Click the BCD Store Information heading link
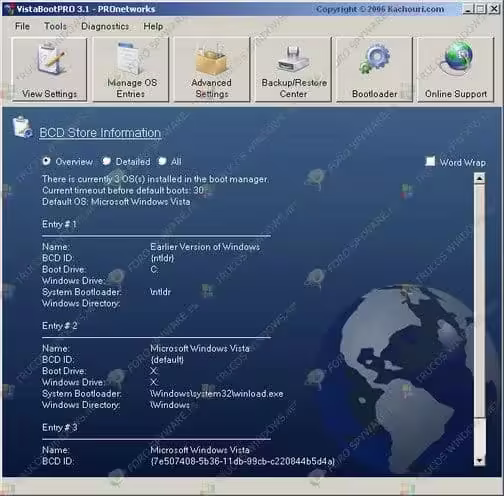 pyautogui.click(x=100, y=133)
